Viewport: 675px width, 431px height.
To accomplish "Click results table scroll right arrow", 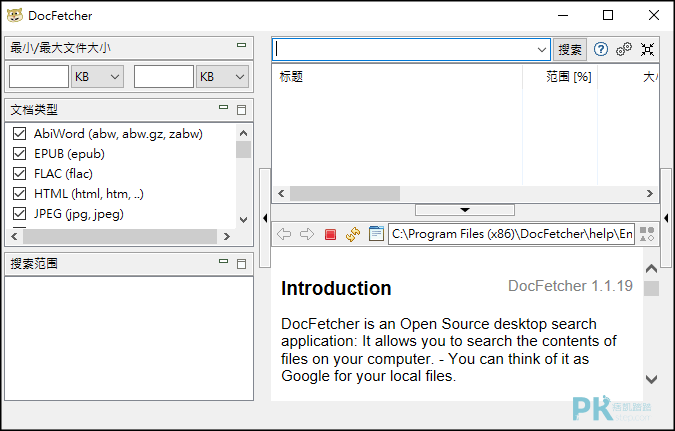I will click(650, 194).
